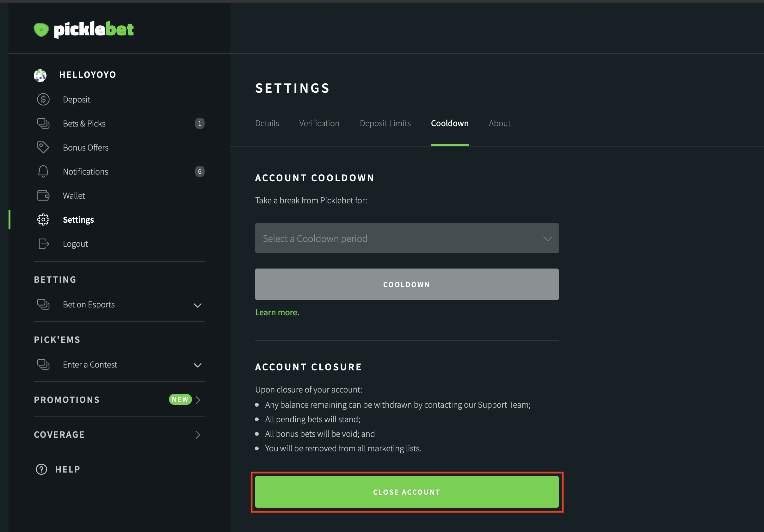Switch to the Verification tab
Viewport: 764px width, 532px height.
pyautogui.click(x=319, y=124)
